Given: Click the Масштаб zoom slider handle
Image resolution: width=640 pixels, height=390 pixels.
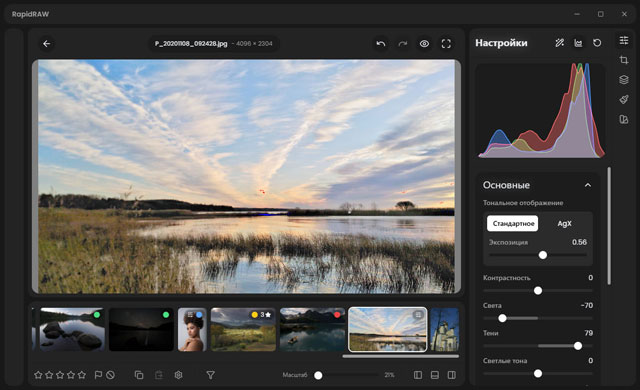Looking at the screenshot, I should tap(318, 375).
